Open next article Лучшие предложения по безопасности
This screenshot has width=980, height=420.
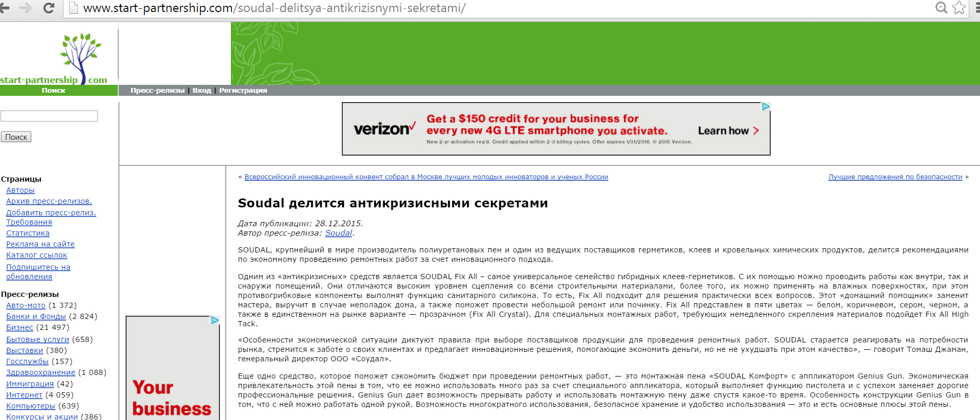point(895,177)
